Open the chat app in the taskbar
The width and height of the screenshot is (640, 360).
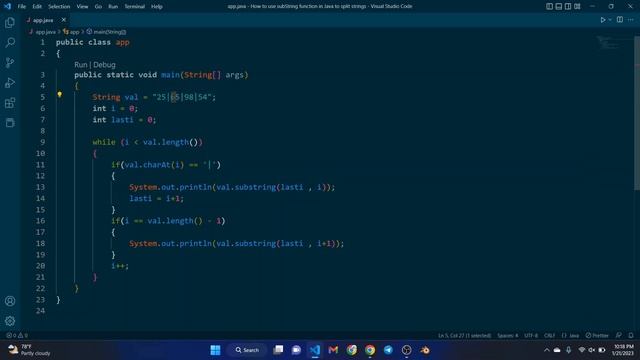point(296,350)
